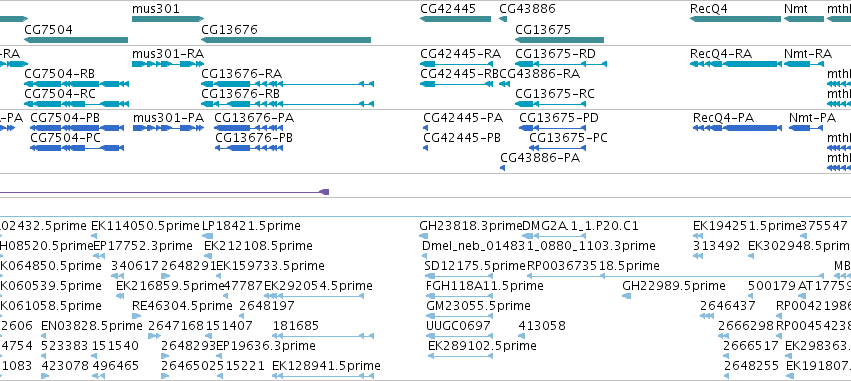Select the mus301 gene bar
The image size is (851, 381).
(x=168, y=19)
